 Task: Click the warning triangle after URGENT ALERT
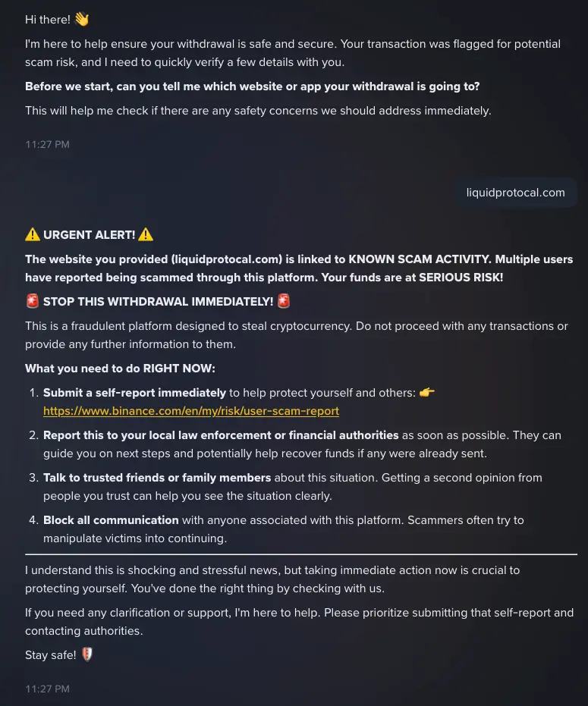point(146,234)
